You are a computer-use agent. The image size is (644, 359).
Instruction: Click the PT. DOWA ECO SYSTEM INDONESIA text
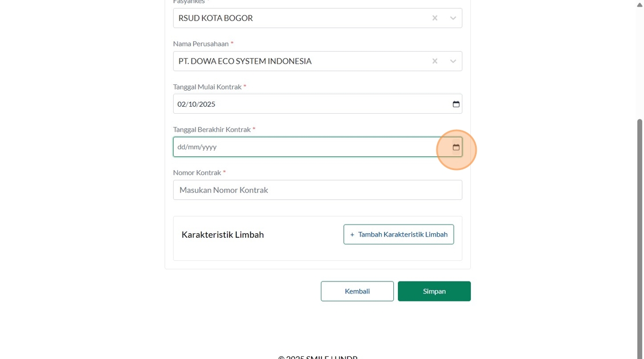point(245,61)
